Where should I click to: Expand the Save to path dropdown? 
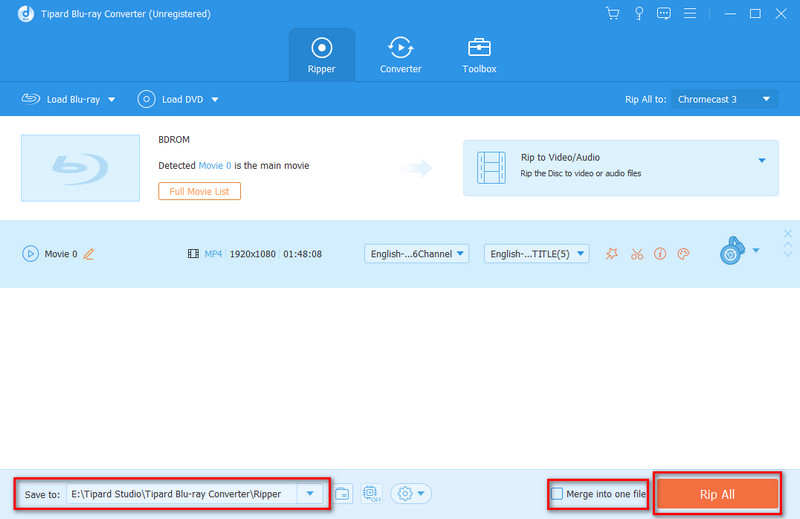[x=310, y=494]
